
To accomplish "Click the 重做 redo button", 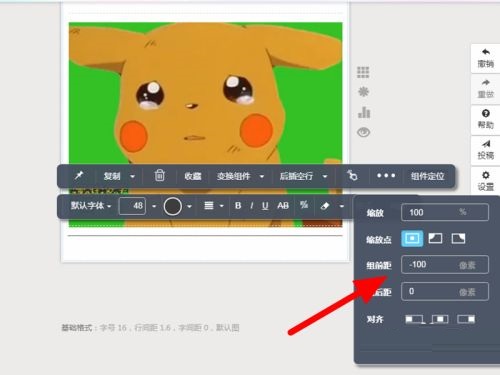I will [486, 89].
